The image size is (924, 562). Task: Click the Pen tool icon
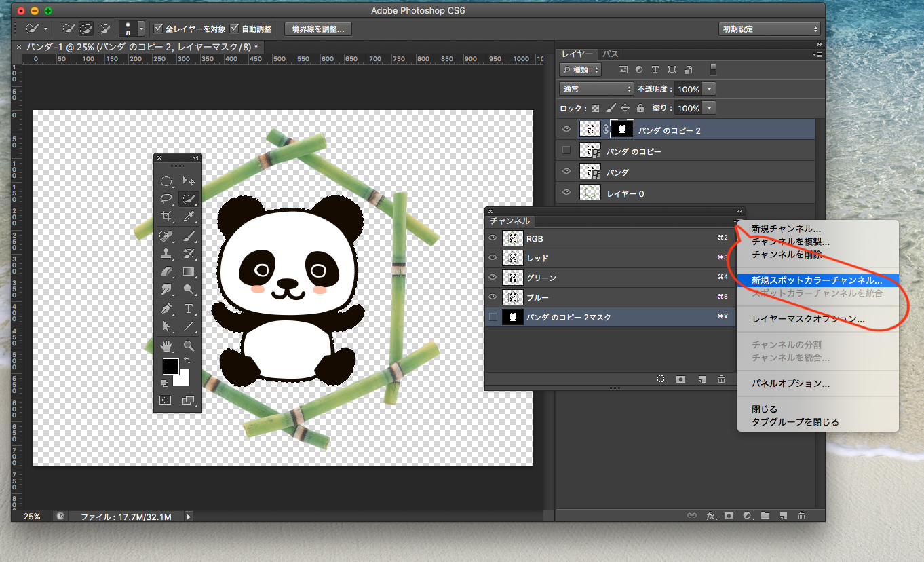(166, 309)
